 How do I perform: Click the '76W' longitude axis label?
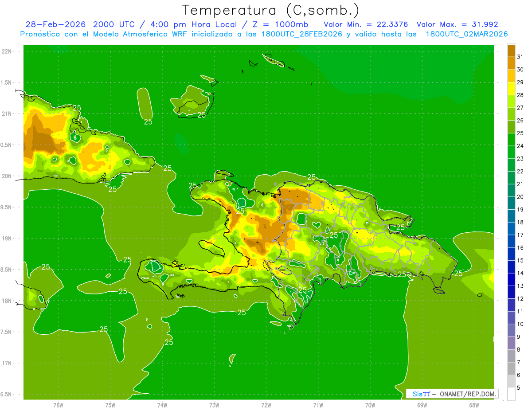[x=58, y=405]
